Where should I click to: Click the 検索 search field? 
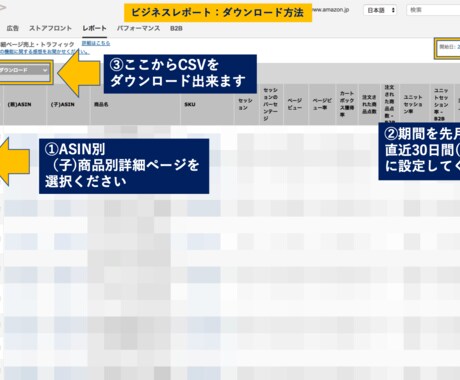433,10
